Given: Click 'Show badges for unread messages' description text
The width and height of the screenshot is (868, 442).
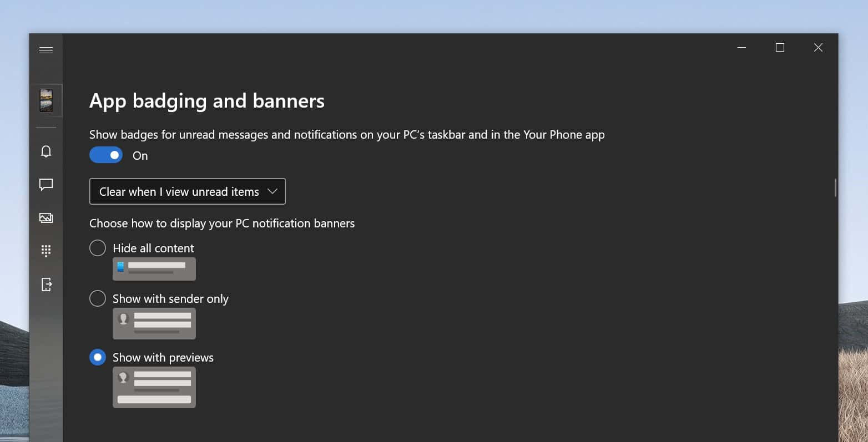Looking at the screenshot, I should [x=347, y=135].
